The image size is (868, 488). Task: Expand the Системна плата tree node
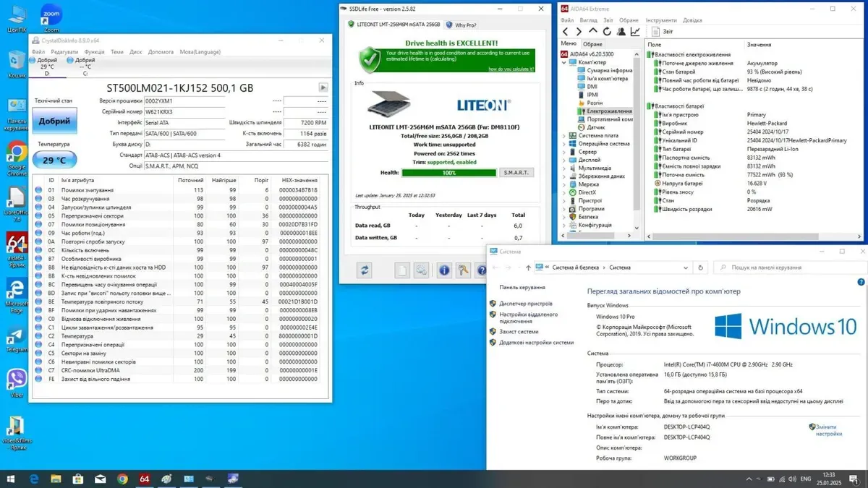pyautogui.click(x=564, y=135)
